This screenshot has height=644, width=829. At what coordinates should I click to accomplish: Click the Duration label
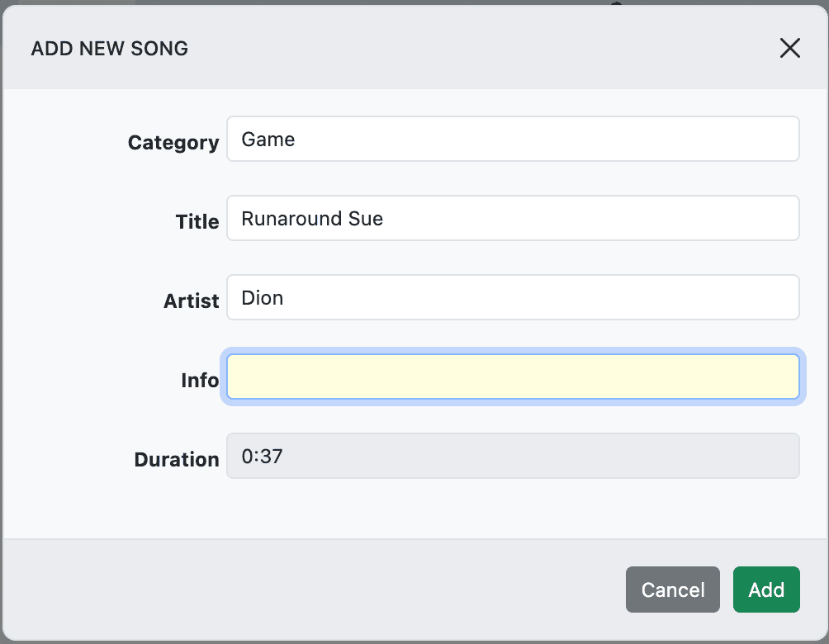[176, 459]
